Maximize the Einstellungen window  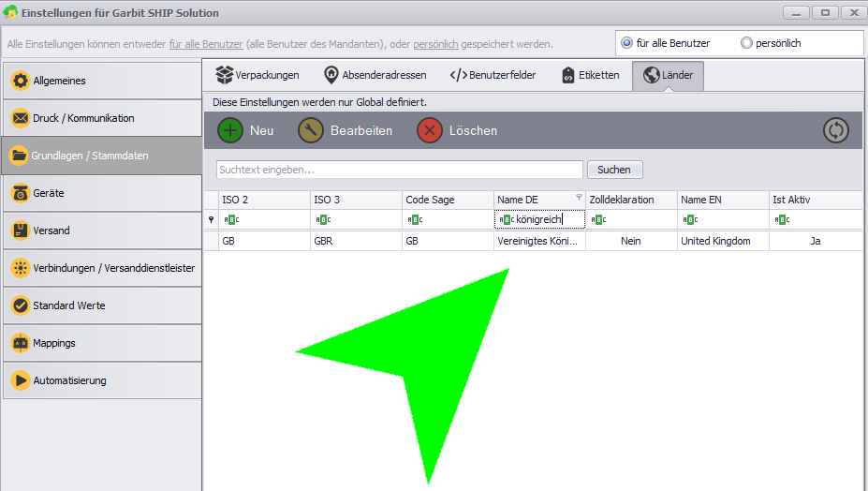[825, 13]
